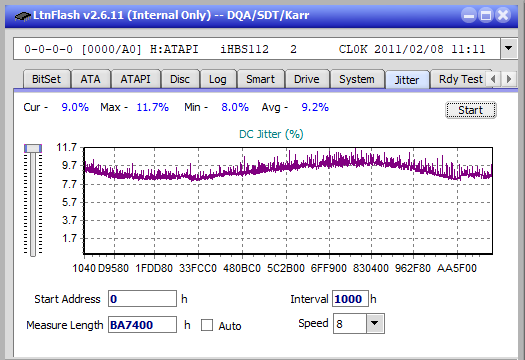Click the Max value 11.7%
Screen dimensions: 525x360
[x=153, y=107]
